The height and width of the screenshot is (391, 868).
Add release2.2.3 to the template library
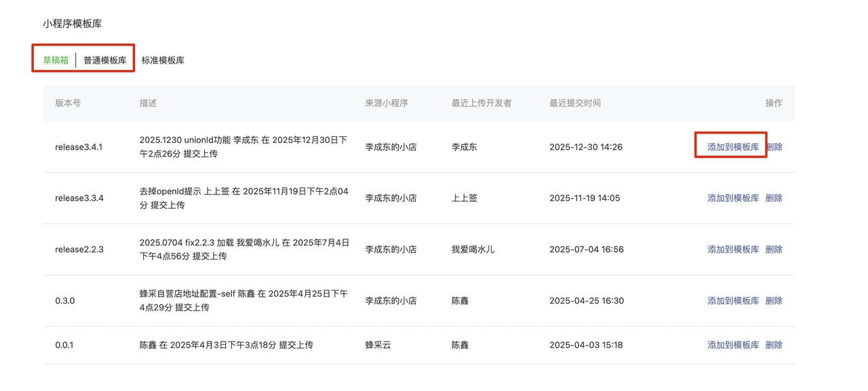tap(733, 249)
